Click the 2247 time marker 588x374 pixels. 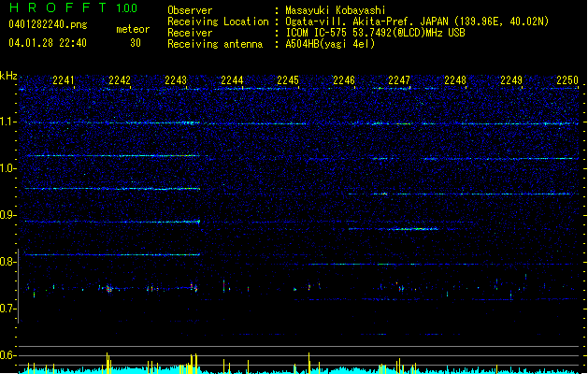399,80
